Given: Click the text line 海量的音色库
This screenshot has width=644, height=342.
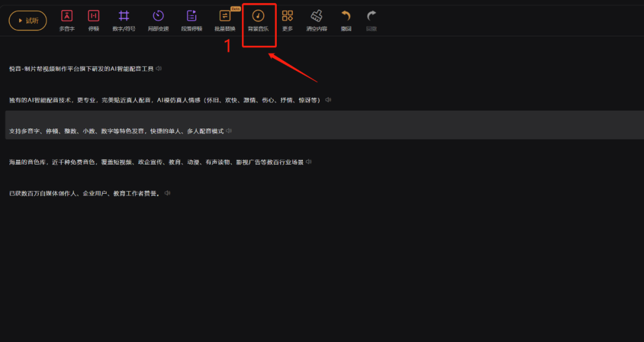Looking at the screenshot, I should [156, 162].
